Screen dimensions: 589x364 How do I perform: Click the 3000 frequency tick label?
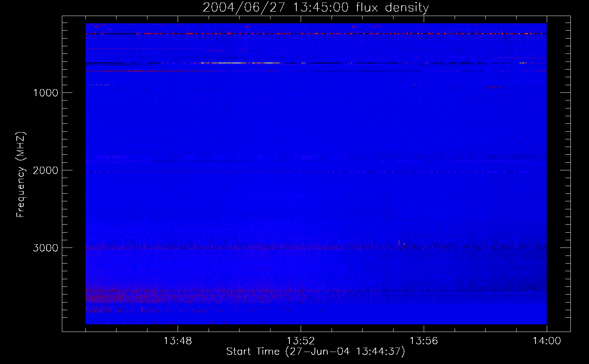click(46, 248)
